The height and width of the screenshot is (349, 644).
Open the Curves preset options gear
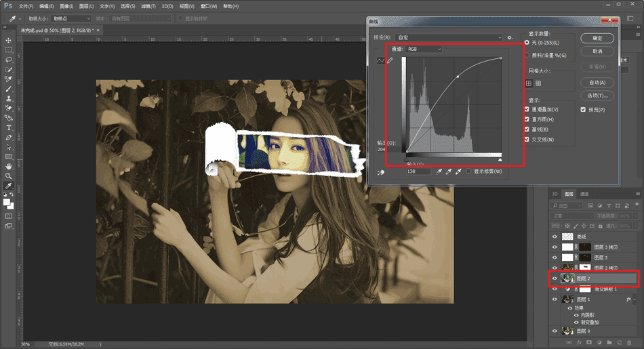tap(510, 37)
